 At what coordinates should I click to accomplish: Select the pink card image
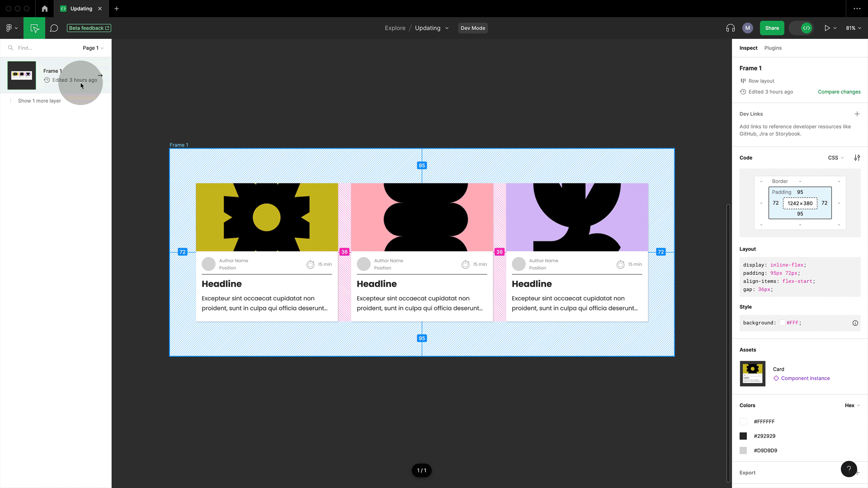422,217
